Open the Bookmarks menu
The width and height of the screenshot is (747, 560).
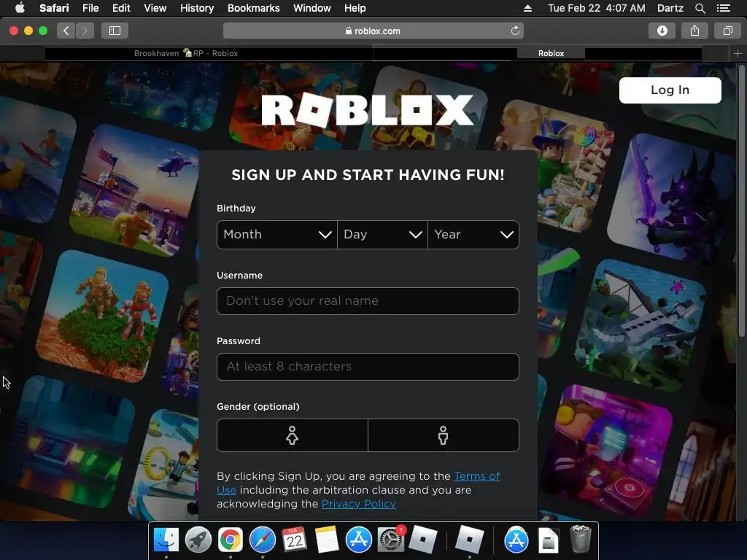coord(253,8)
